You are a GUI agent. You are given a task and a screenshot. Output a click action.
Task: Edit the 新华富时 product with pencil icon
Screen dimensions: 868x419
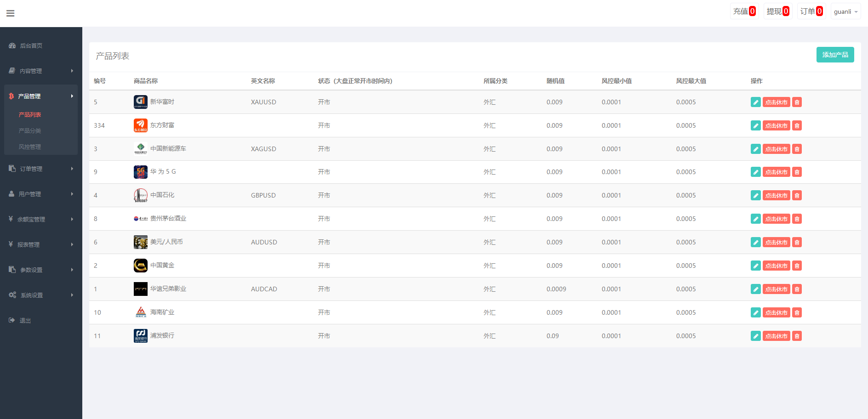(755, 102)
